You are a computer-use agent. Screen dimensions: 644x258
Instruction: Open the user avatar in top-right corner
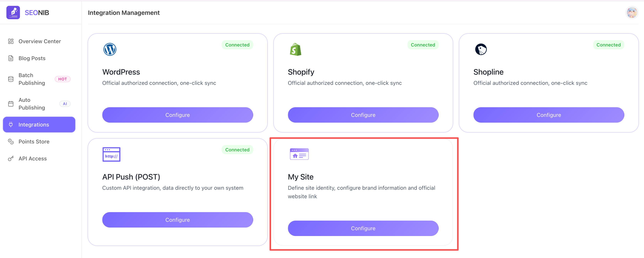(x=631, y=13)
